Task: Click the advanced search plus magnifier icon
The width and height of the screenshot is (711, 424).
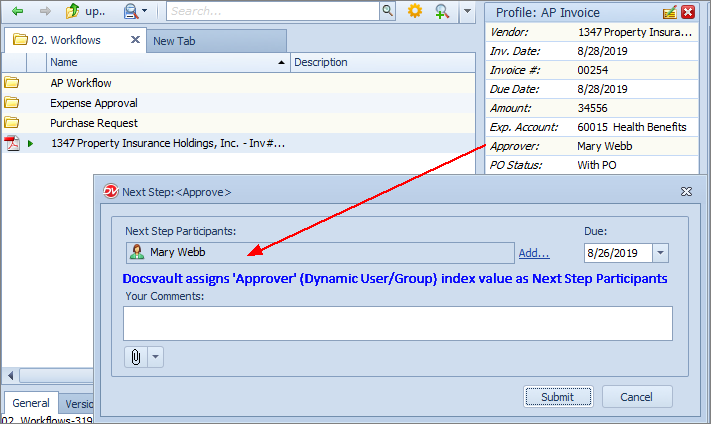Action: (442, 11)
